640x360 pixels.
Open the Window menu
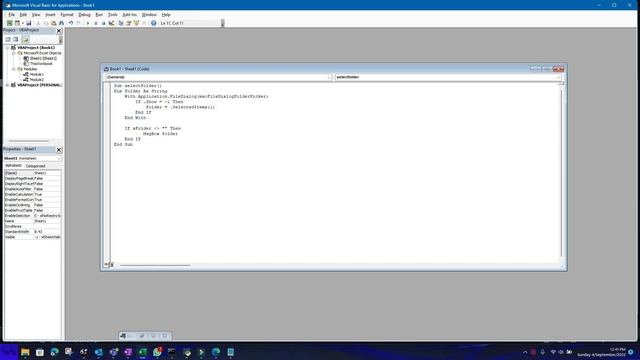(x=149, y=15)
